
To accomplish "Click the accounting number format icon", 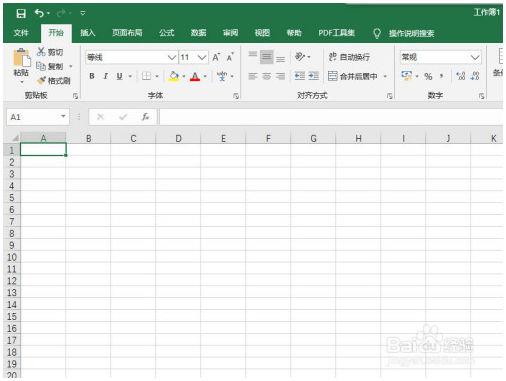I will click(x=406, y=76).
